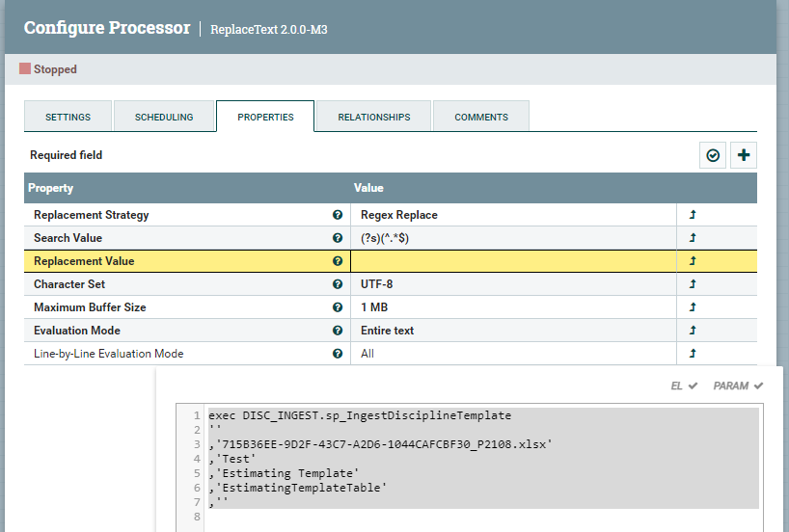
Task: Click help icon next to Evaluation Mode
Action: (338, 331)
